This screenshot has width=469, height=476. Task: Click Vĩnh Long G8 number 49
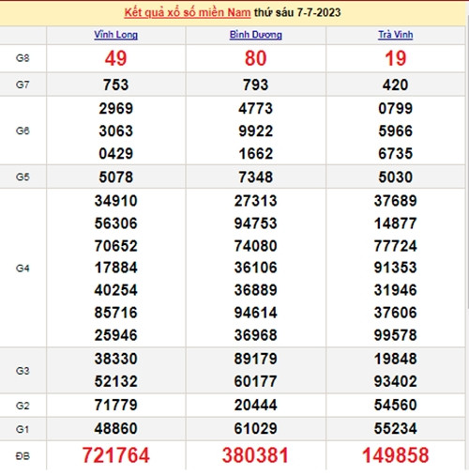pos(116,58)
